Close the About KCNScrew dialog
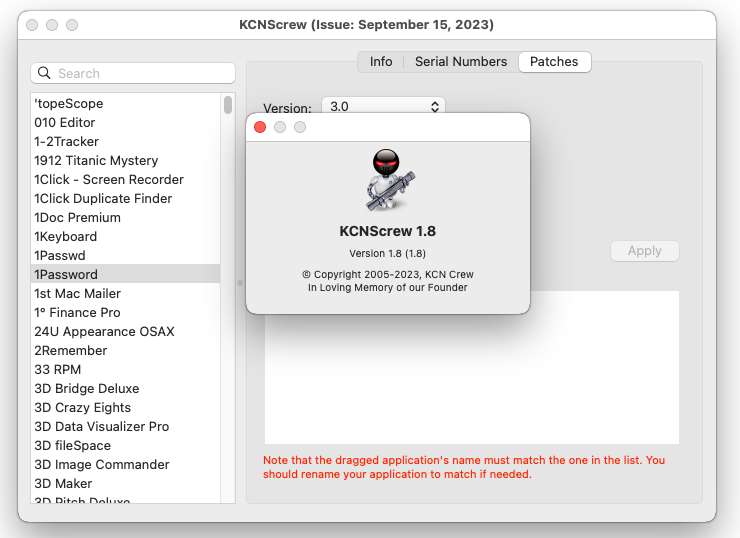The height and width of the screenshot is (538, 740). tap(260, 127)
